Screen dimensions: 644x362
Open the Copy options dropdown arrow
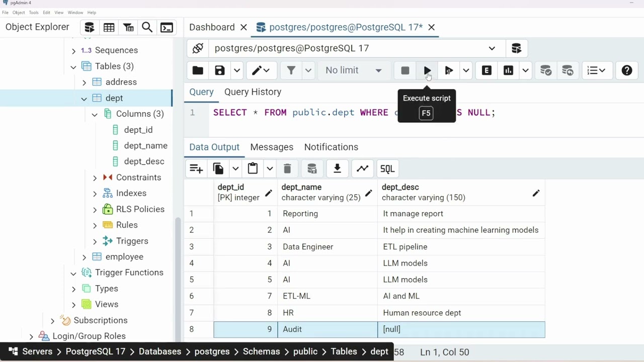click(x=235, y=169)
